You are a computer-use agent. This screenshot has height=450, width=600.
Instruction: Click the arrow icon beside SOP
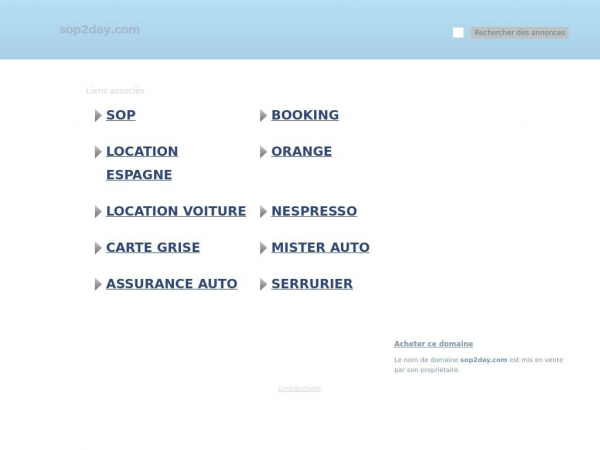pos(98,116)
